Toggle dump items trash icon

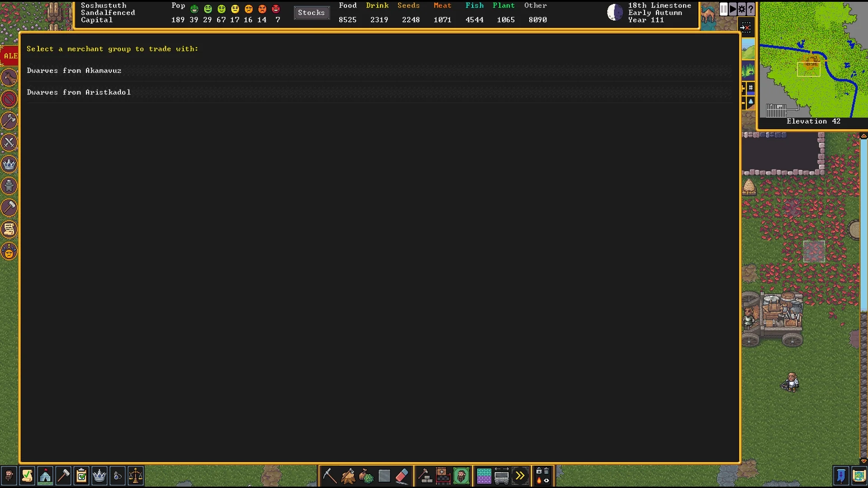546,471
